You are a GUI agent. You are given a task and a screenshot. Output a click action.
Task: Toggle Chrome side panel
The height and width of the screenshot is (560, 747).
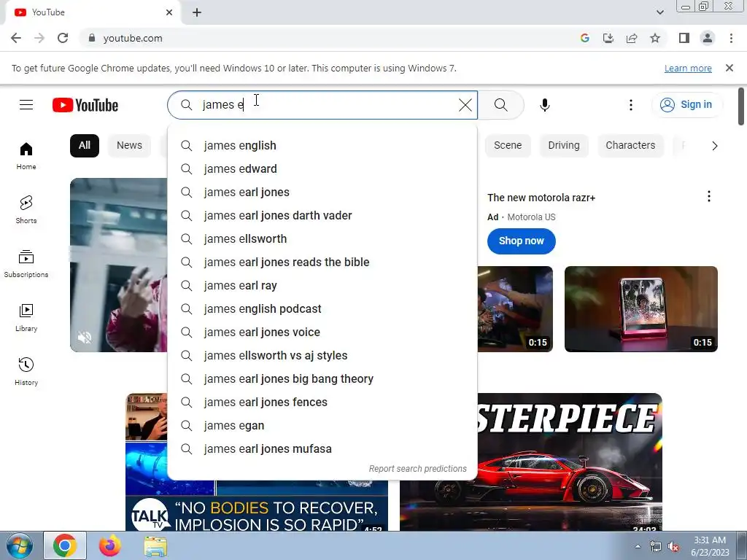[x=684, y=38]
